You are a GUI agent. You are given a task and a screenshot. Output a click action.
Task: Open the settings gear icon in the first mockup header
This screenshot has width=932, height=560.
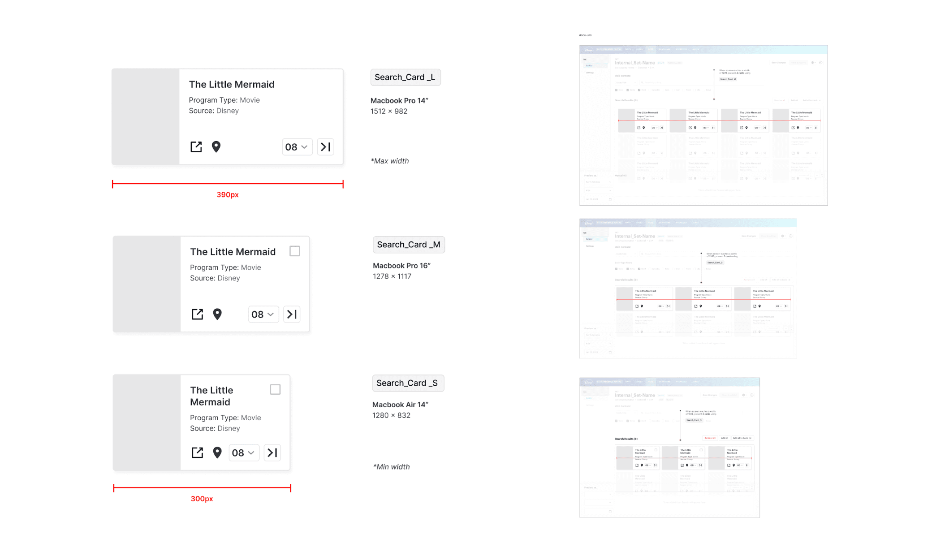coord(812,63)
